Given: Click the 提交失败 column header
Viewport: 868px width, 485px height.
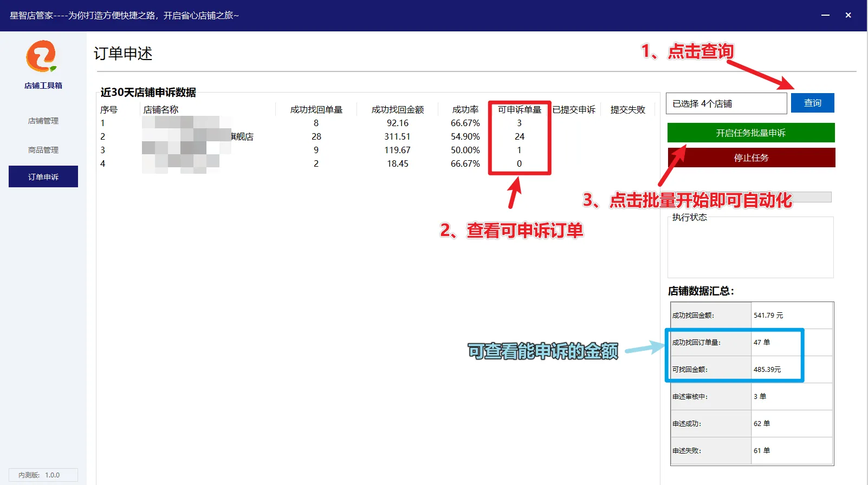Looking at the screenshot, I should [628, 109].
